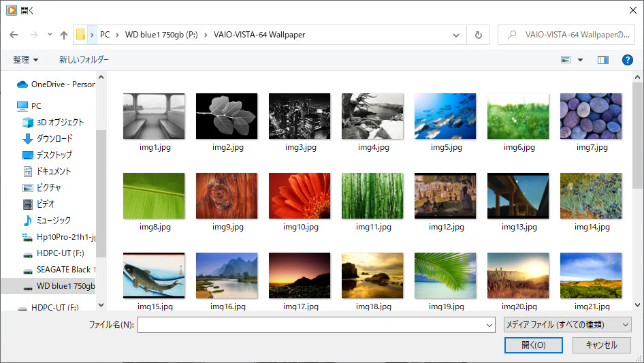Click the file list vertical scrollbar
The image size is (644, 363).
pos(637,136)
